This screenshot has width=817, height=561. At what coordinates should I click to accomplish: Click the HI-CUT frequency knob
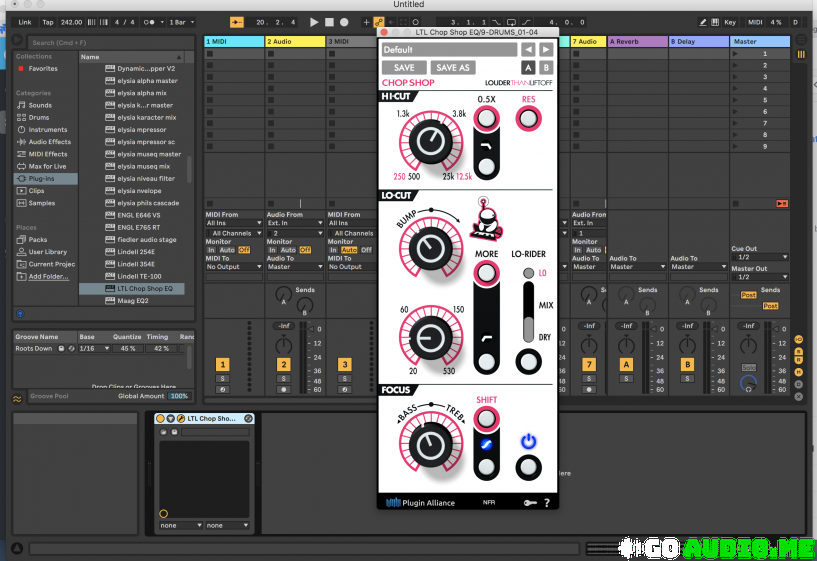(431, 142)
